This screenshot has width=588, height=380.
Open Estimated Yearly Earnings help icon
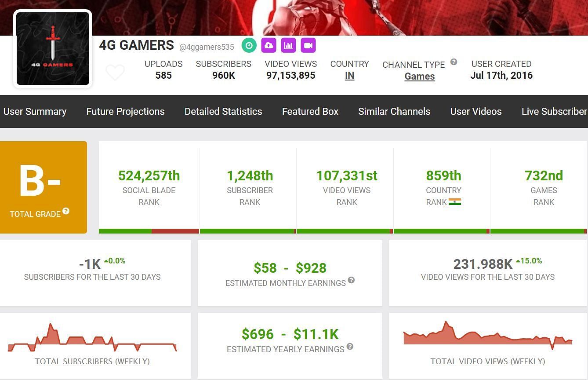350,347
